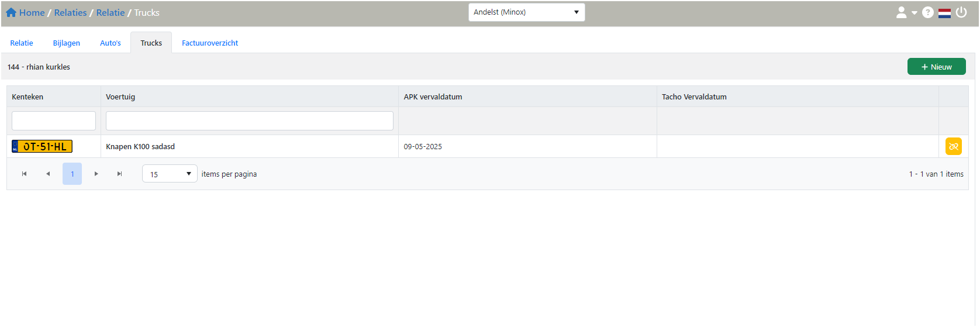Click the Relaties breadcrumb link
The height and width of the screenshot is (327, 980).
click(70, 12)
